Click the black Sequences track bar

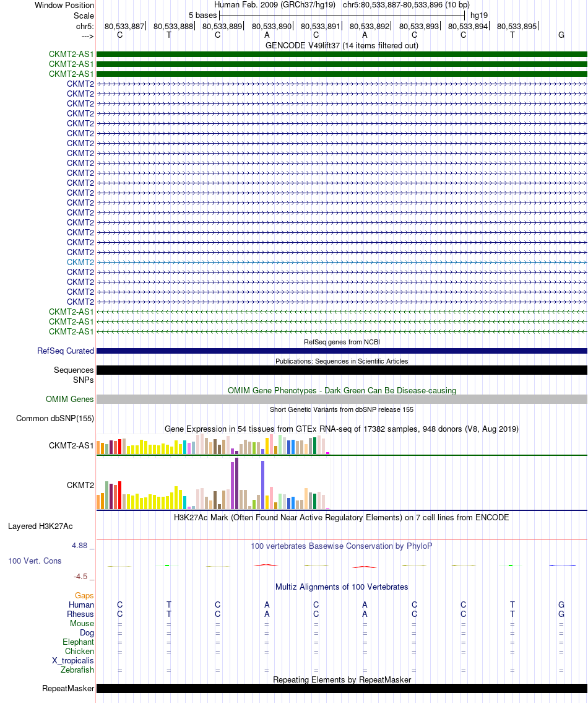click(342, 370)
